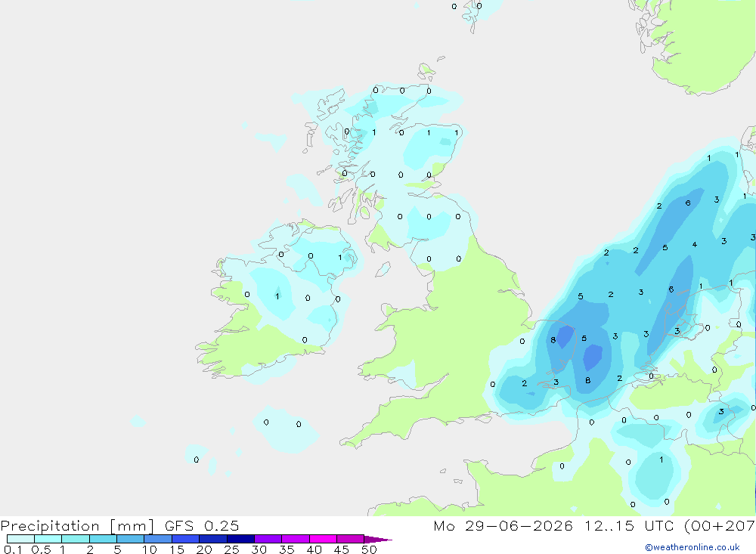Viewport: 756px width, 554px height.
Task: Click the 'Mo 29-06-2026' date text
Action: click(x=503, y=526)
